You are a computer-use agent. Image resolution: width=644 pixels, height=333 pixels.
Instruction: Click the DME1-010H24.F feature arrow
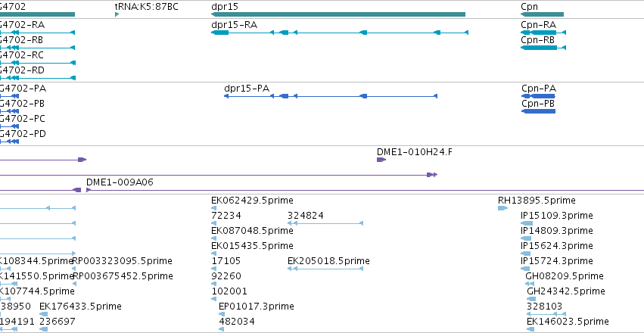tap(381, 160)
